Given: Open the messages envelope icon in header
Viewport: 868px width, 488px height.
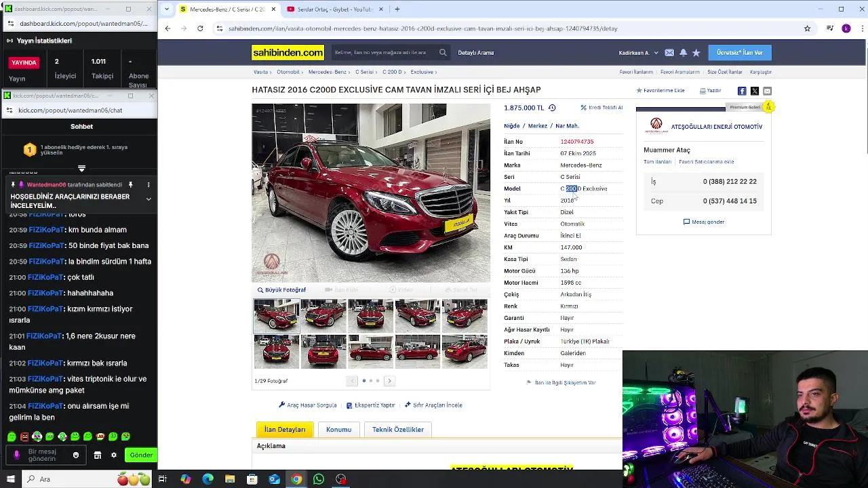Looking at the screenshot, I should pos(669,53).
